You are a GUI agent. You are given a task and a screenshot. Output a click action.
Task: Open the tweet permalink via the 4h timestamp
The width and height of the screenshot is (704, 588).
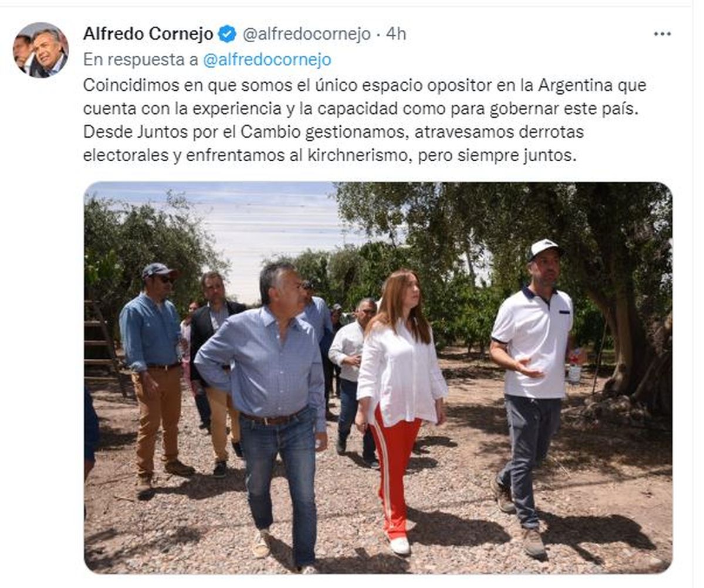tap(395, 34)
